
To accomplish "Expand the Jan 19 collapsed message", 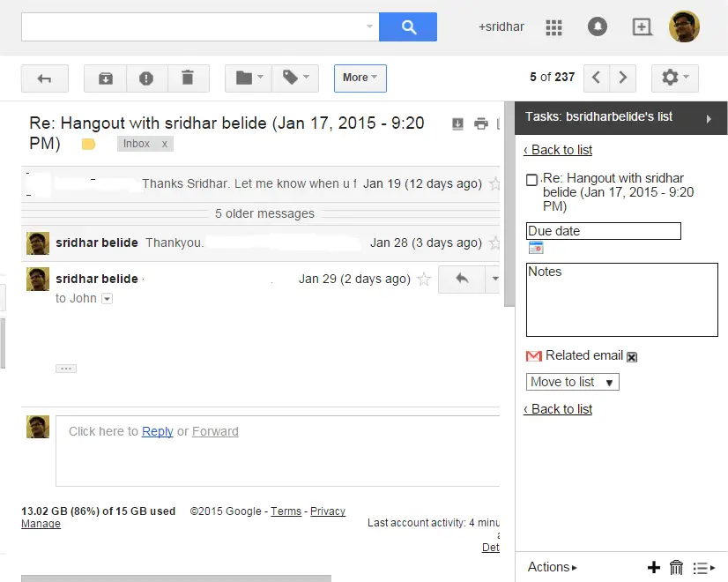I will (260, 184).
